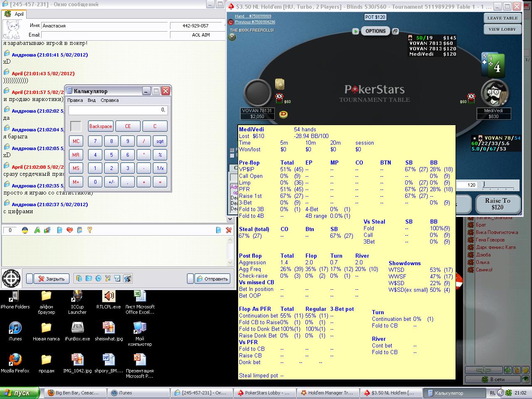This screenshot has width=532, height=399.
Task: Click the calculator equals key
Action: 160,182
